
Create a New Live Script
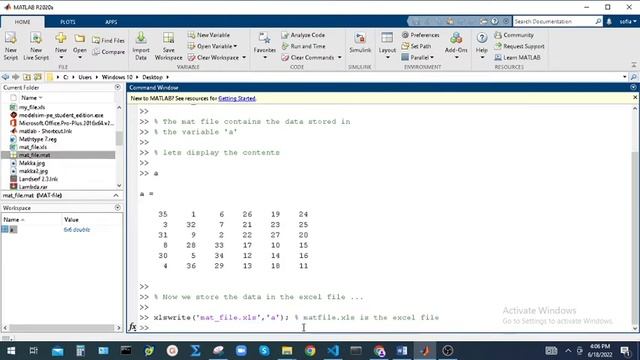[36, 46]
